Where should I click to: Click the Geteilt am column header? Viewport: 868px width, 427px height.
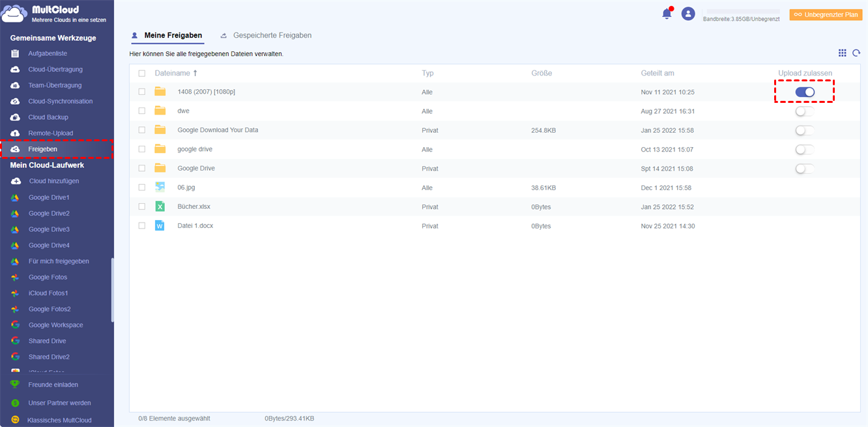[658, 73]
